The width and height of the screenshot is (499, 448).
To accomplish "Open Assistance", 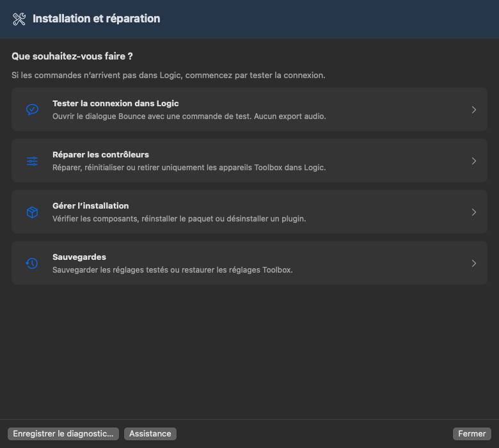I will (150, 434).
